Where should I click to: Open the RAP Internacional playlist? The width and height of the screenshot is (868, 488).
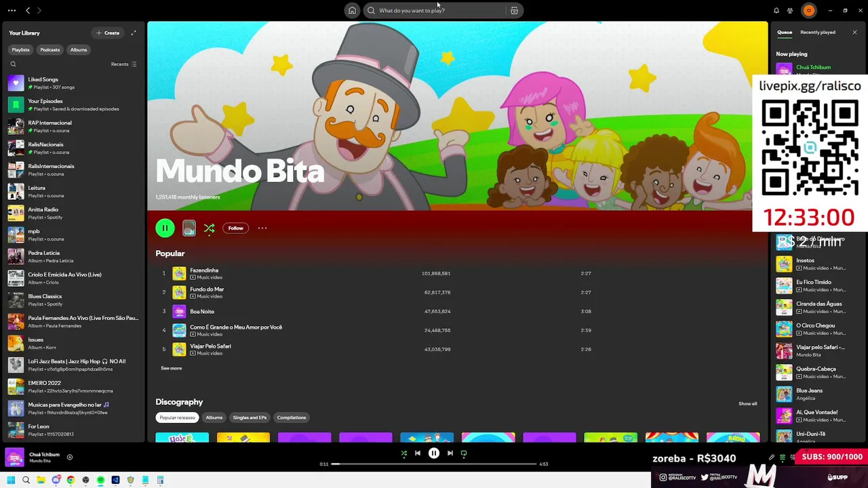coord(73,126)
